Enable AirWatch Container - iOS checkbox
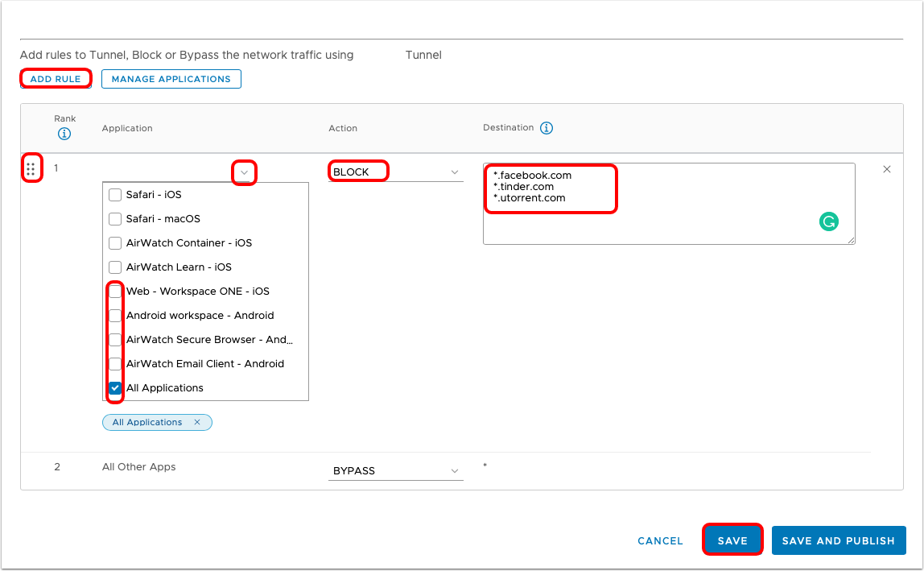 pos(115,243)
